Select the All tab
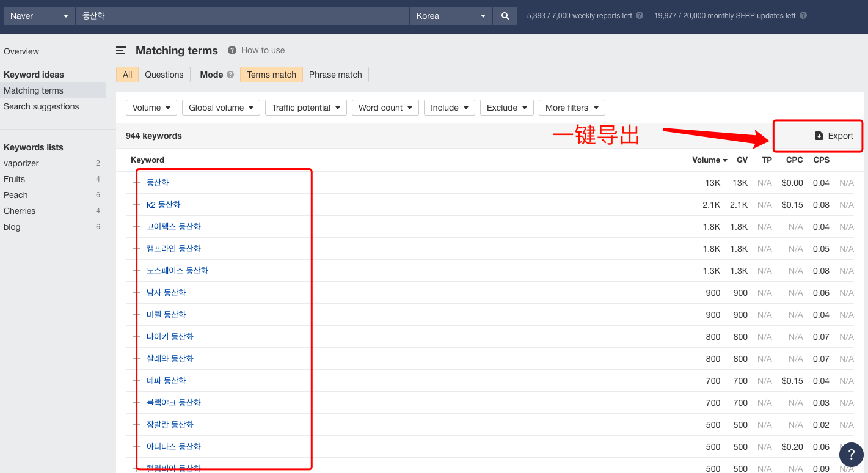 click(x=127, y=75)
